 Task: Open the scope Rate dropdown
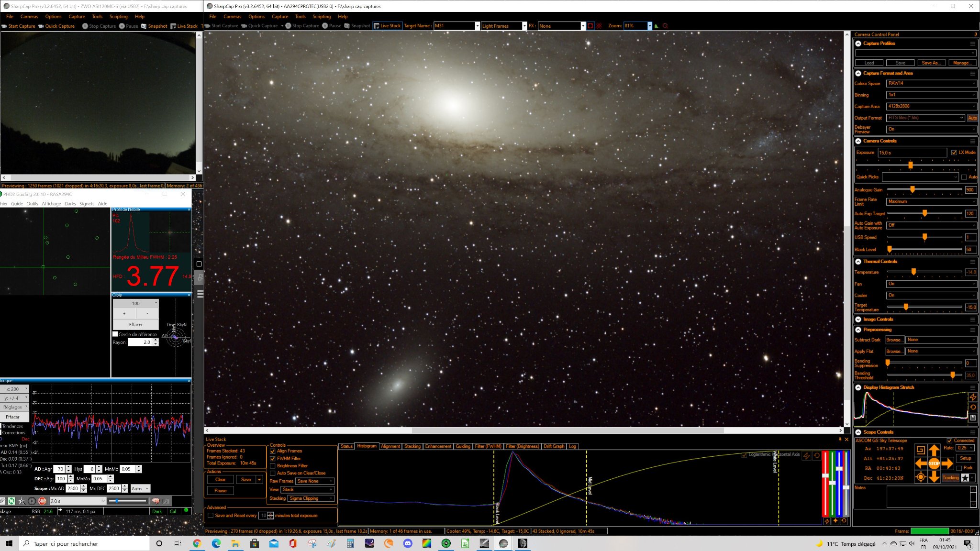pos(966,448)
